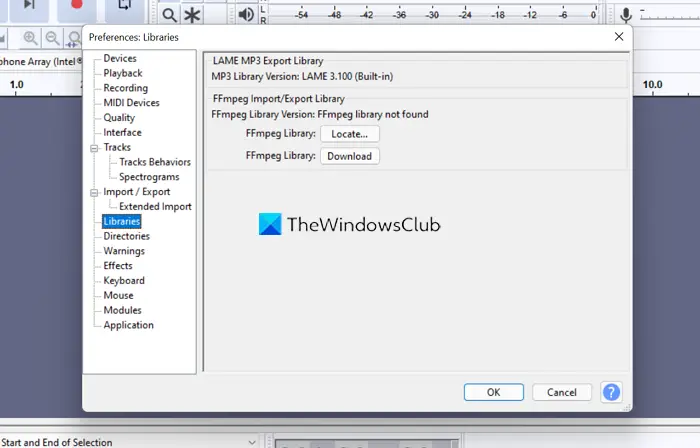Go to MIDI Devices preferences
Image resolution: width=700 pixels, height=448 pixels.
pyautogui.click(x=131, y=103)
